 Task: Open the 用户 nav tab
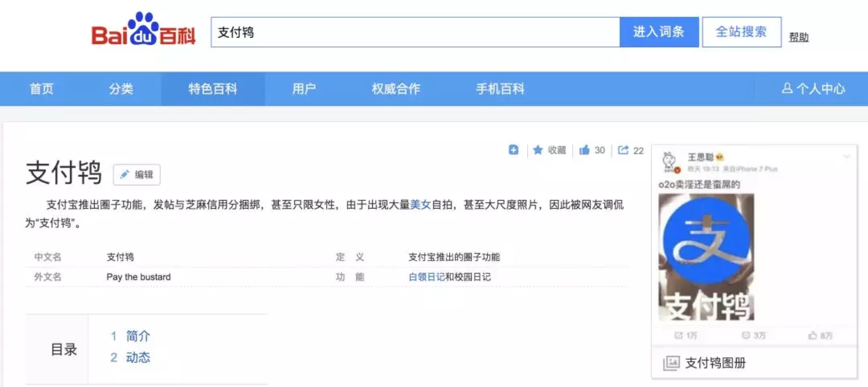304,89
